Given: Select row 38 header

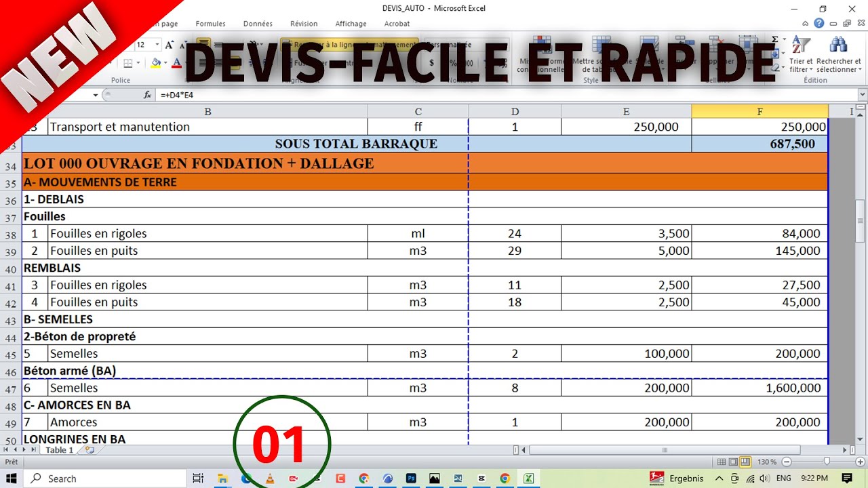Looking at the screenshot, I should pyautogui.click(x=10, y=234).
